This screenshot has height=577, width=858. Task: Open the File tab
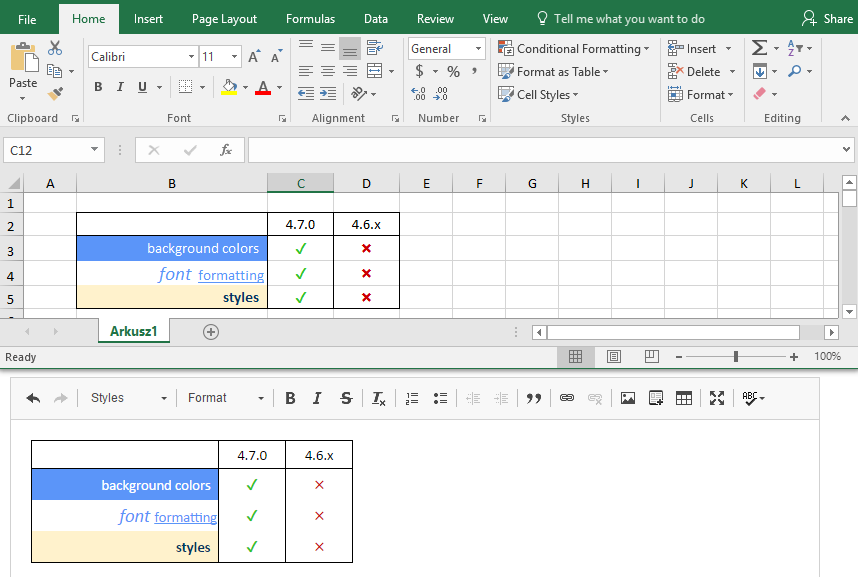coord(27,20)
